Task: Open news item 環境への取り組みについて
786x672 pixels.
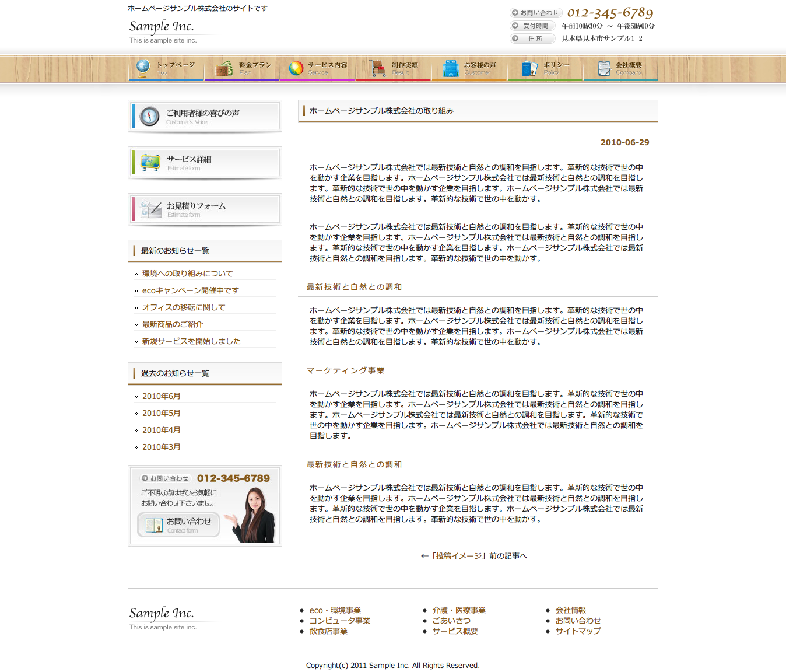Action: pyautogui.click(x=187, y=274)
